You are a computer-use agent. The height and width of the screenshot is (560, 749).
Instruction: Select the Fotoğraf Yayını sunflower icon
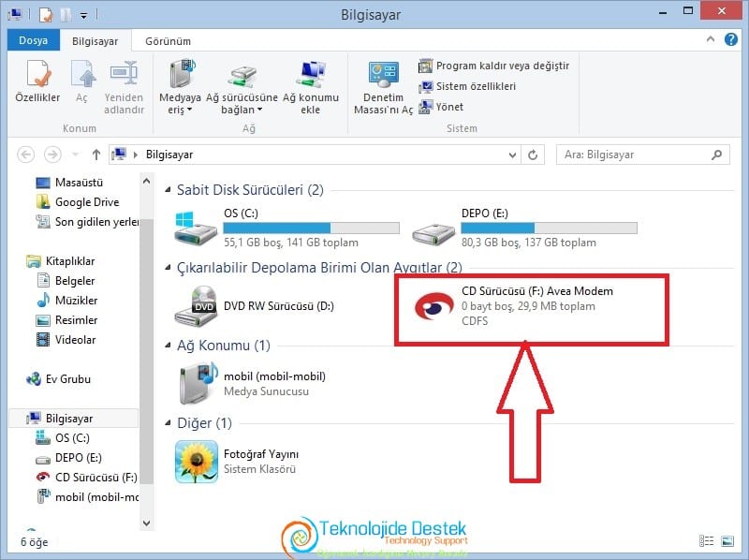tap(197, 462)
